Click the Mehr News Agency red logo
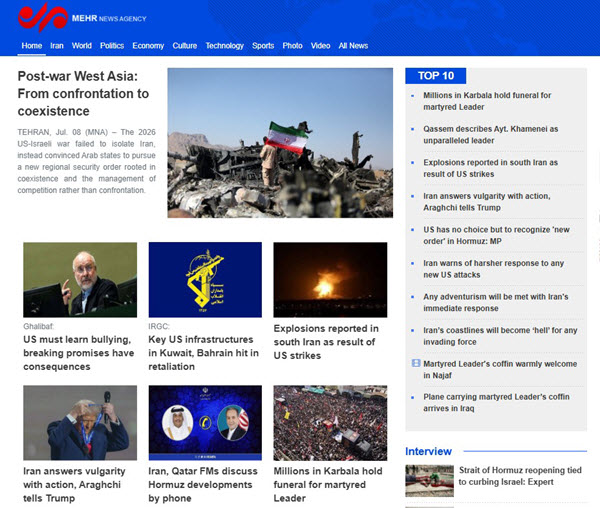 tap(43, 17)
